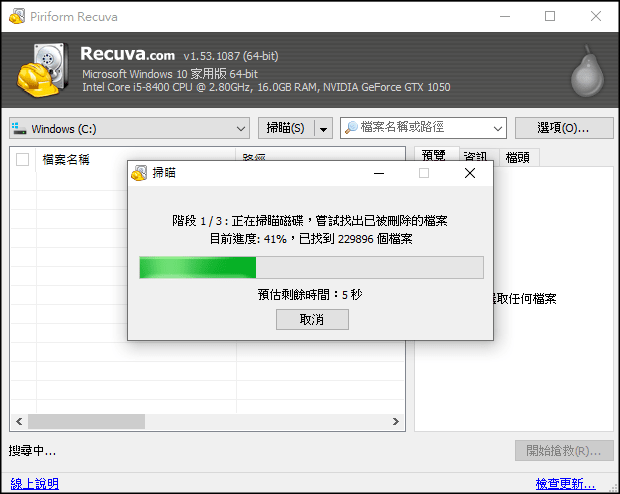Viewport: 620px width, 494px height.
Task: Click the scan dialog title icon
Action: pyautogui.click(x=139, y=173)
